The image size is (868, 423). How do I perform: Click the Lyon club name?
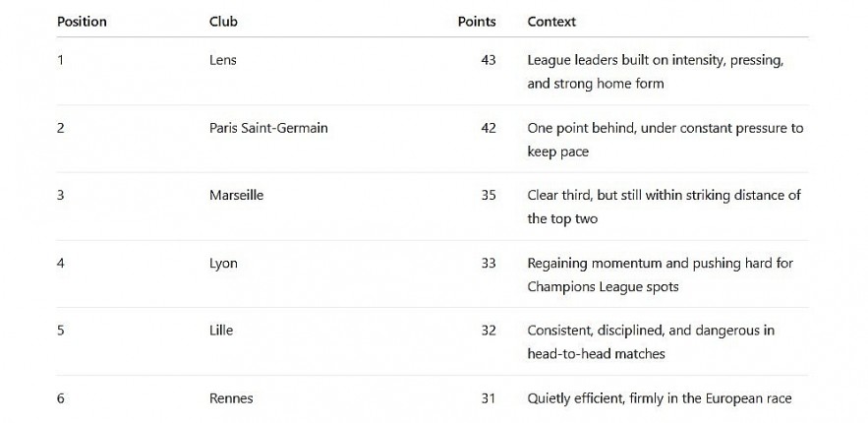[x=223, y=263]
